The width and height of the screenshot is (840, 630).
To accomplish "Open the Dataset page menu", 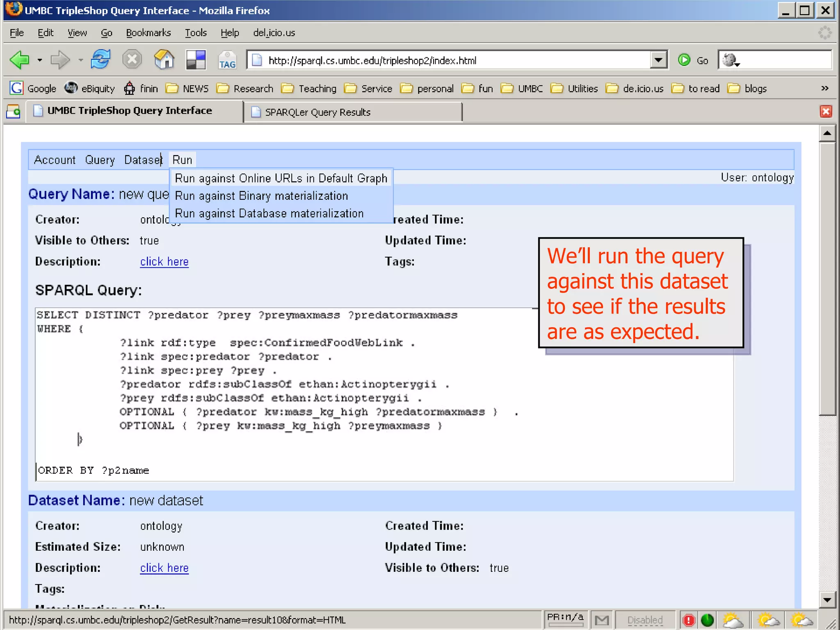I will pyautogui.click(x=143, y=160).
